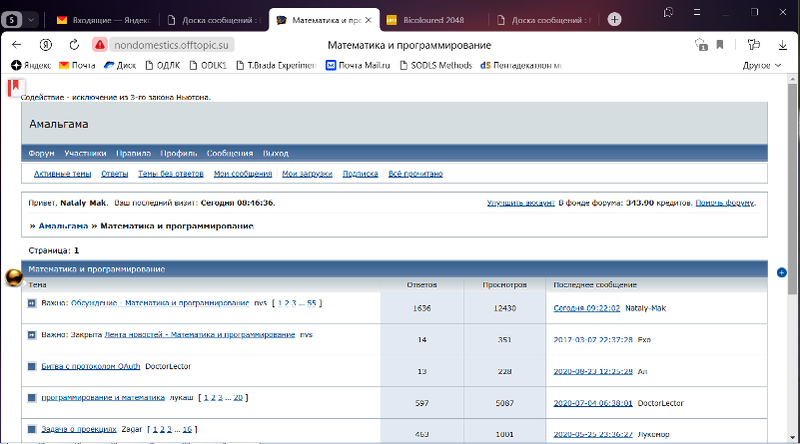Open the Сообщения menu item
This screenshot has height=444, width=800.
click(x=230, y=153)
